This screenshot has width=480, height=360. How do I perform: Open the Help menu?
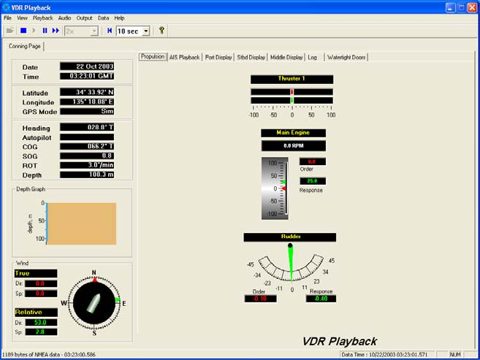point(119,18)
